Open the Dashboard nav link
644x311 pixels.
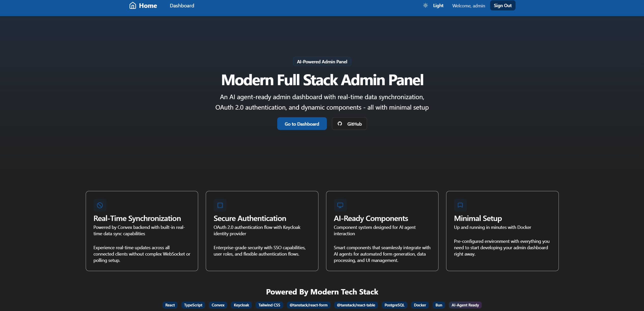182,6
